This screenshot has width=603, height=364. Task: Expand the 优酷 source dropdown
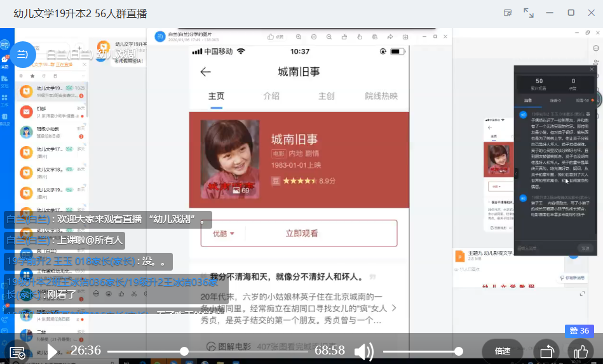point(224,233)
